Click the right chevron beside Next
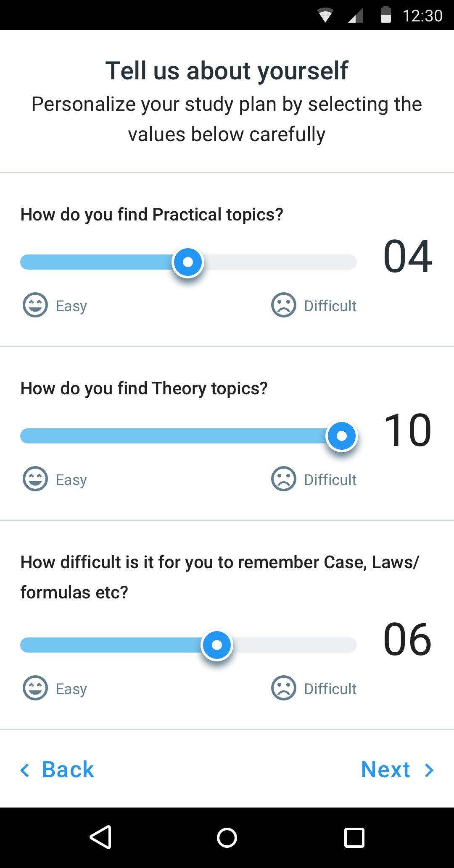Screen dimensions: 454x868 429,770
